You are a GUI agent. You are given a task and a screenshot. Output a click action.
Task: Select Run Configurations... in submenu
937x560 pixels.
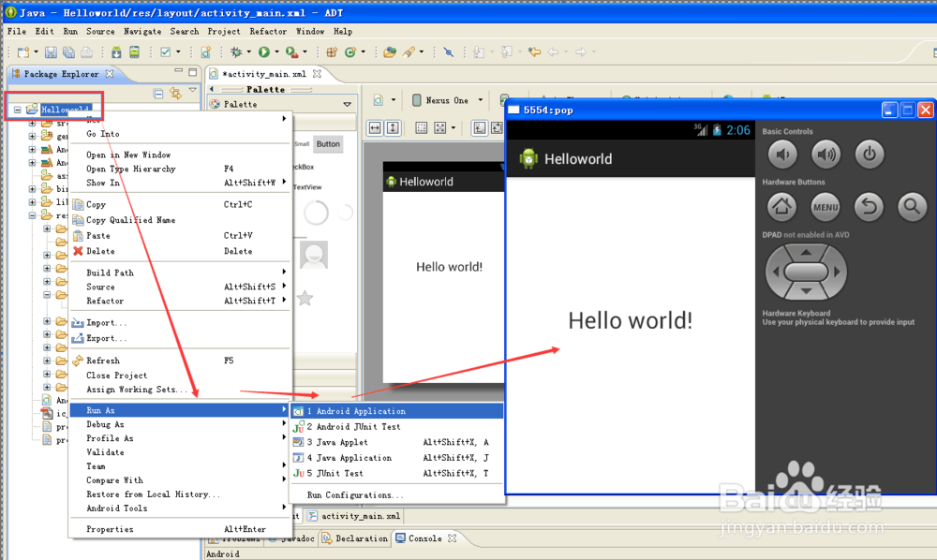pyautogui.click(x=396, y=495)
